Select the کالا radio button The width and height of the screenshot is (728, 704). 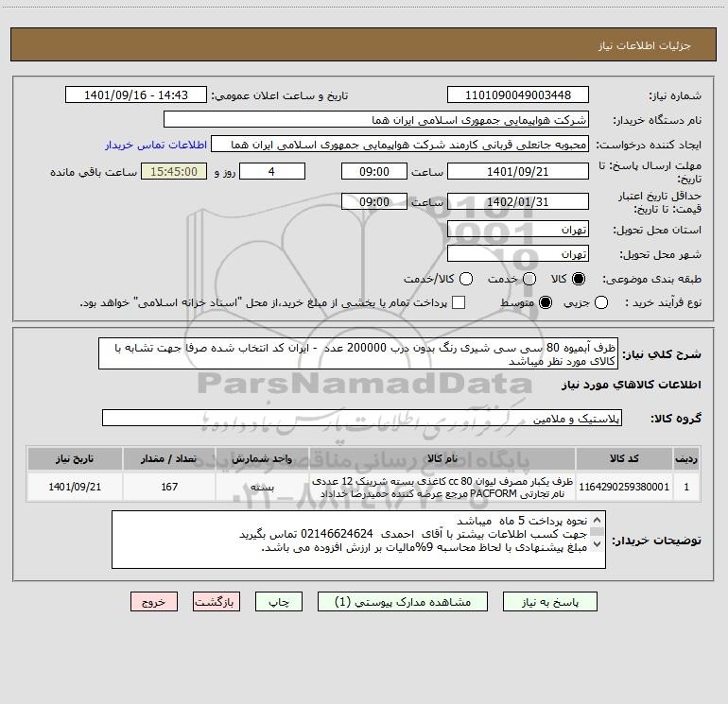click(579, 279)
